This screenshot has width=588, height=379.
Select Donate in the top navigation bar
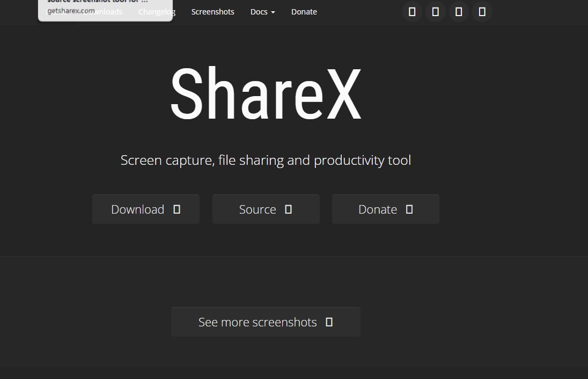(x=304, y=12)
